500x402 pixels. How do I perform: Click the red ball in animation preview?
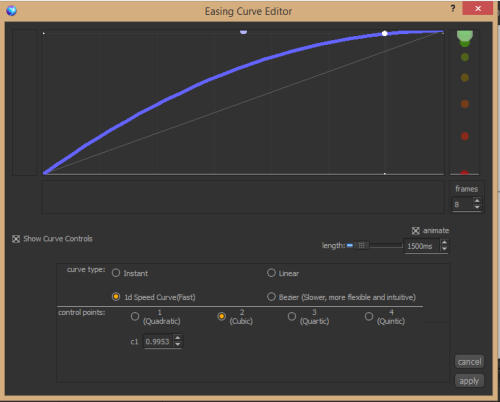click(465, 136)
